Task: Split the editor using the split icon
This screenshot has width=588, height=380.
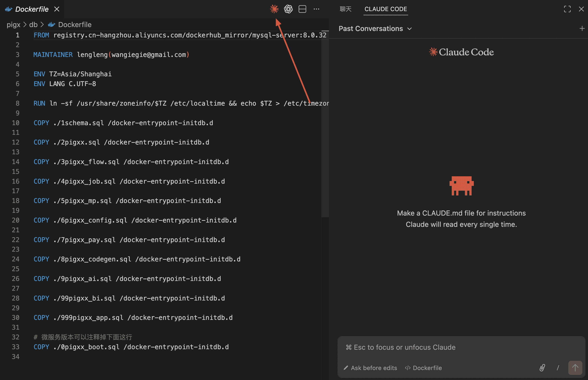Action: point(302,9)
